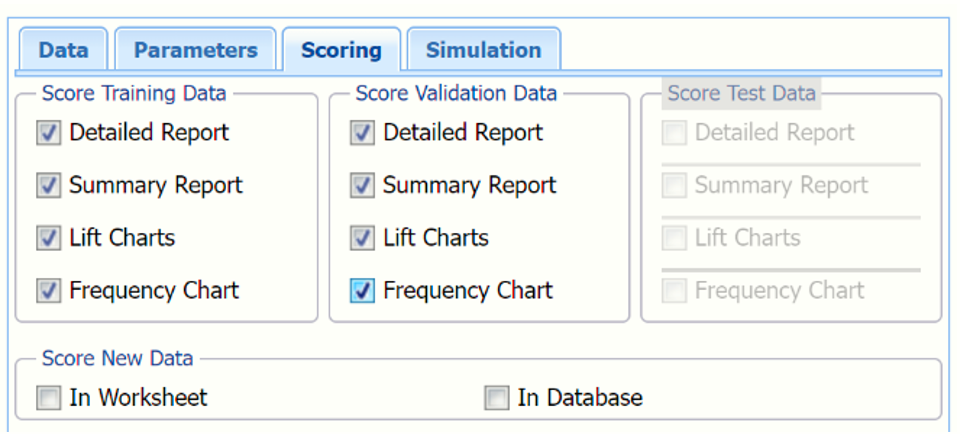The height and width of the screenshot is (434, 960).
Task: Disable Lift Charts for Validation Data
Action: (362, 238)
